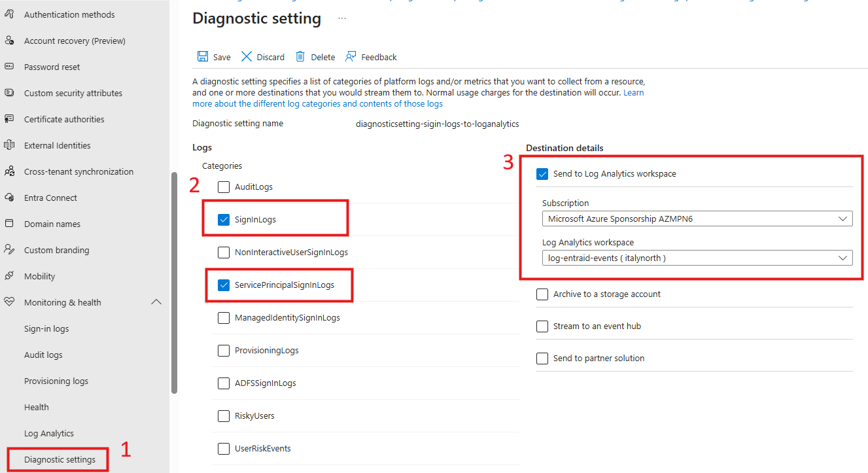The height and width of the screenshot is (473, 868).
Task: Uncheck Send to Log Analytics workspace
Action: (542, 173)
